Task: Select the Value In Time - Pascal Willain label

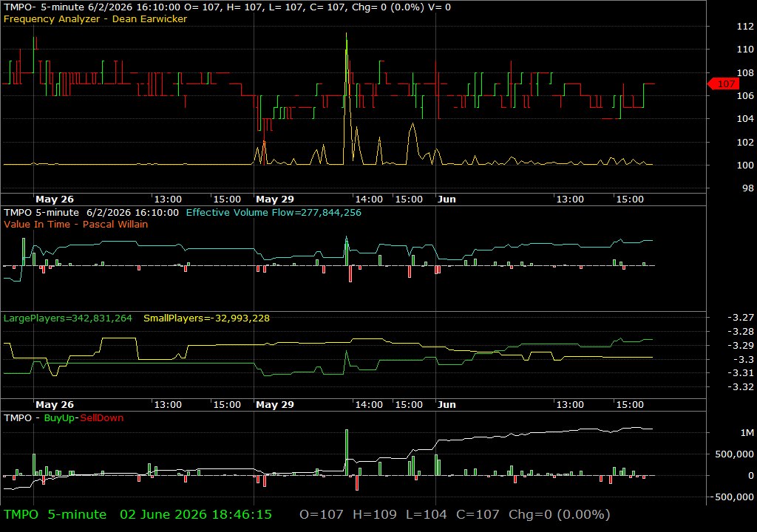Action: point(76,224)
